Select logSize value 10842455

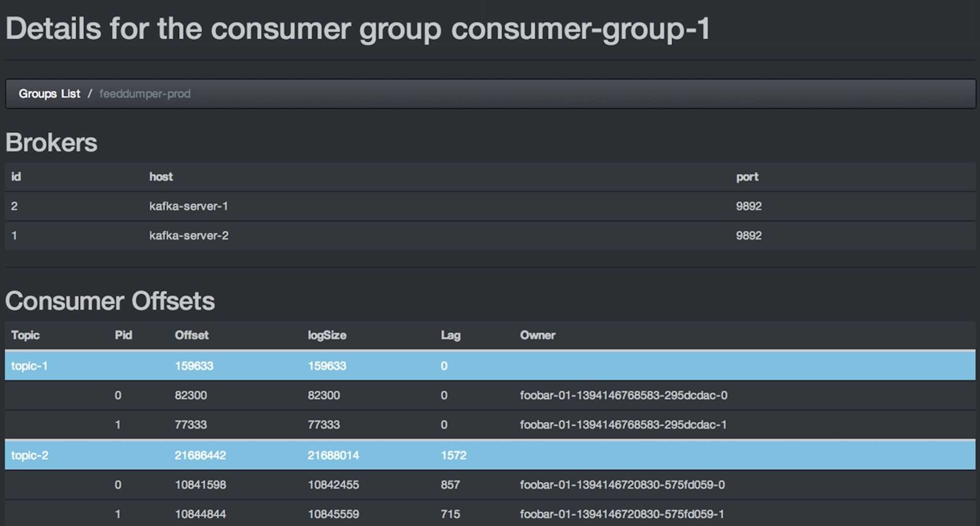click(x=334, y=484)
